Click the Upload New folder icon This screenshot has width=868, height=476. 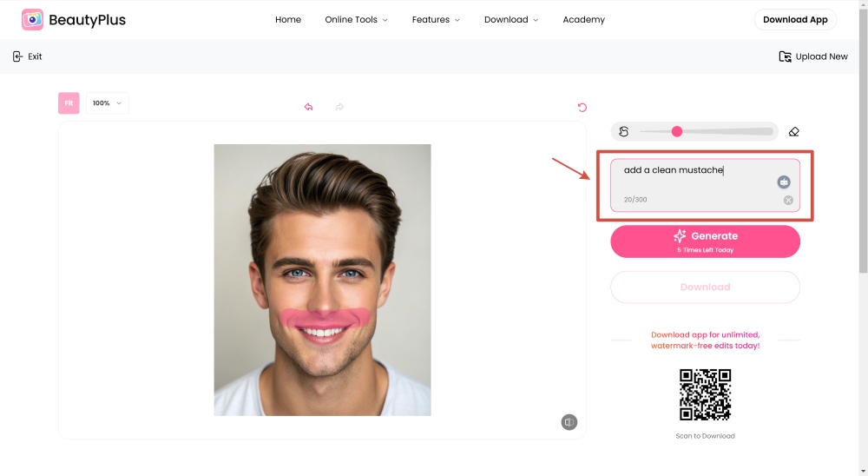click(785, 56)
